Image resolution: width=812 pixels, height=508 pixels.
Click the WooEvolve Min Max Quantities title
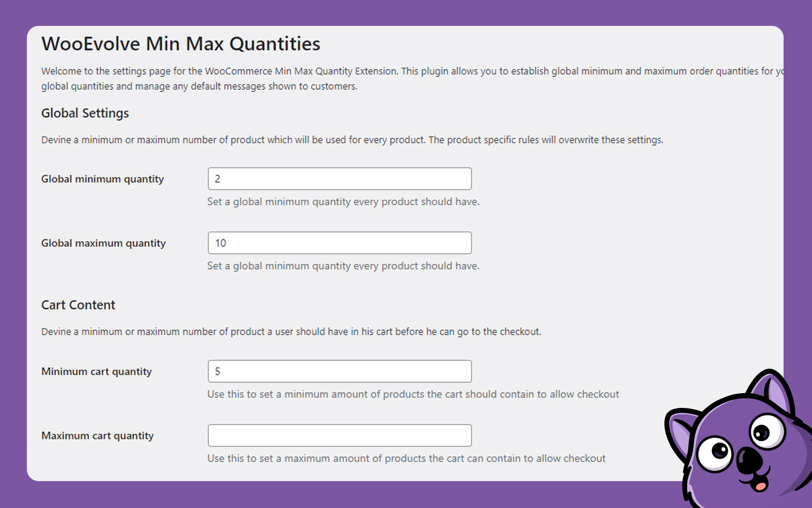click(x=181, y=44)
